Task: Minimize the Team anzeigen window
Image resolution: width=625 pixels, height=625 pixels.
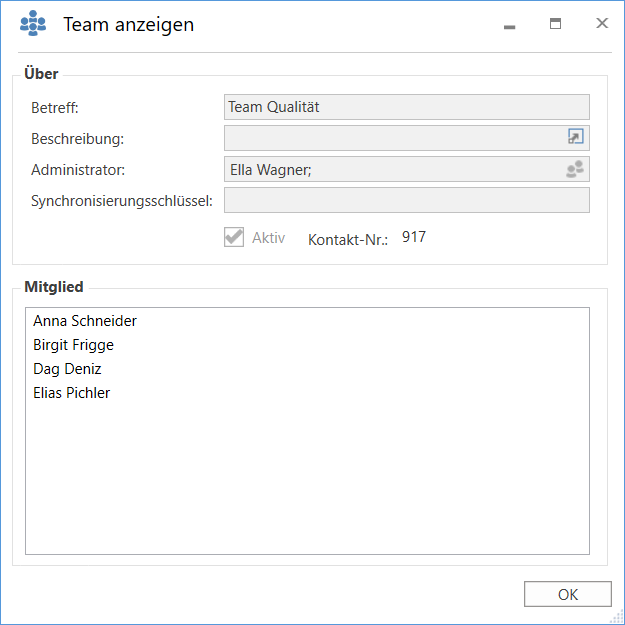Action: 509,25
